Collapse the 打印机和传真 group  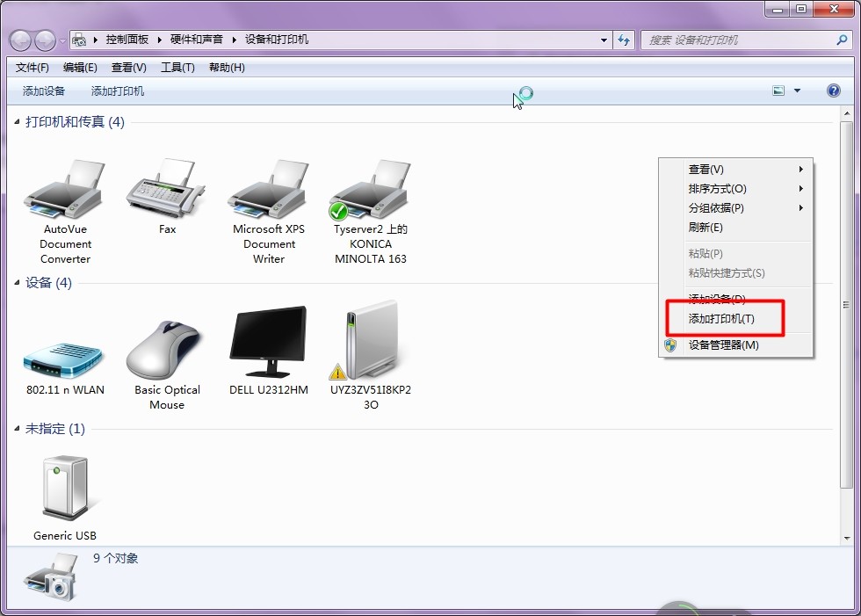pos(17,121)
